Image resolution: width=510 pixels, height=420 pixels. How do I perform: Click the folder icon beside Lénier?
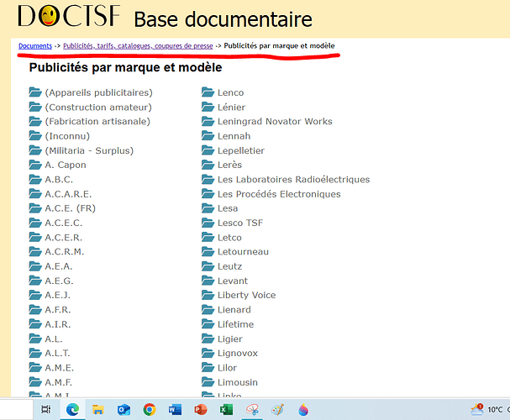(208, 107)
